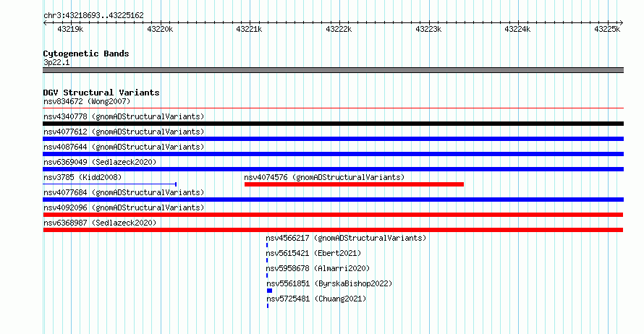Click the 43219k ruler tick label
Viewport: 644px width, 334px height.
coord(70,29)
